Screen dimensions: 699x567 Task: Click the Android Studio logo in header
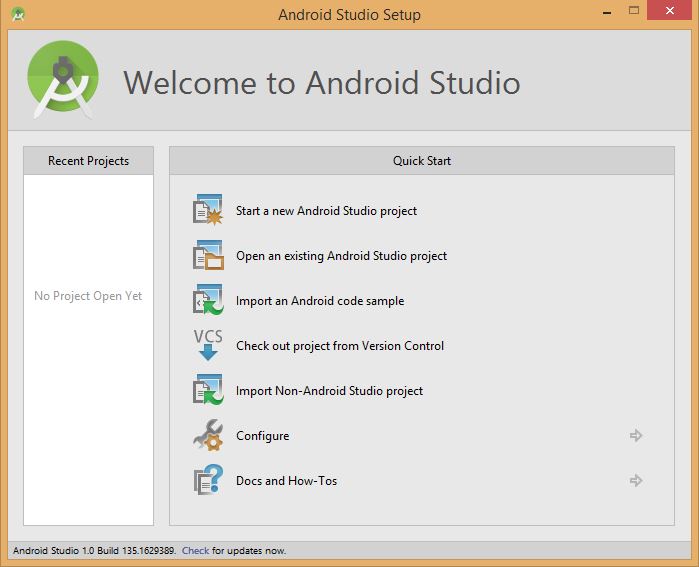coord(63,79)
